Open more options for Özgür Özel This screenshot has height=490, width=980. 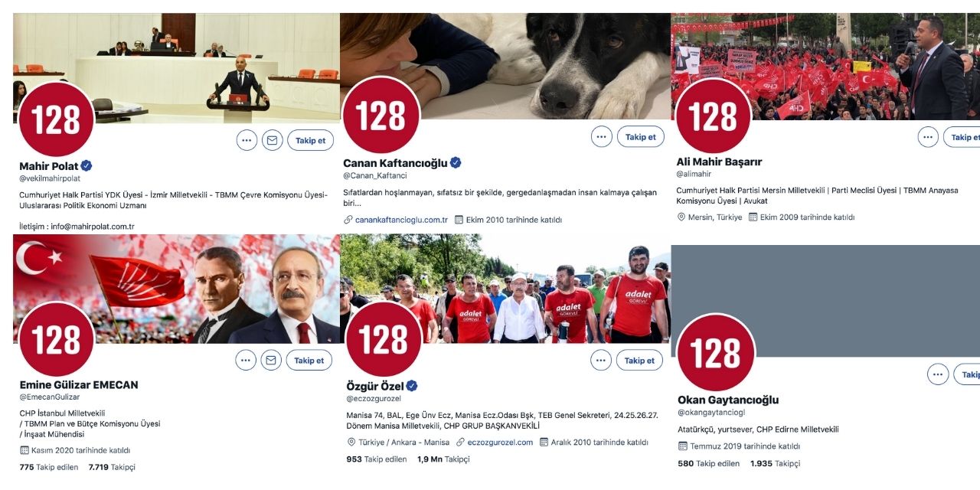point(601,360)
